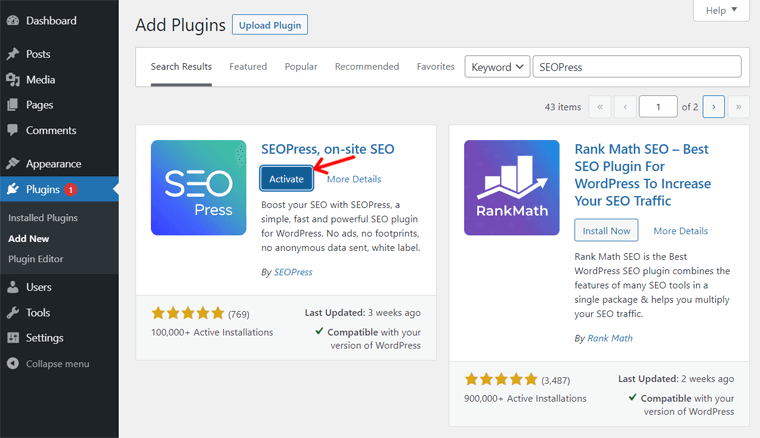The height and width of the screenshot is (438, 760).
Task: Click the SEOPress plugin logo thumbnail
Action: [198, 188]
